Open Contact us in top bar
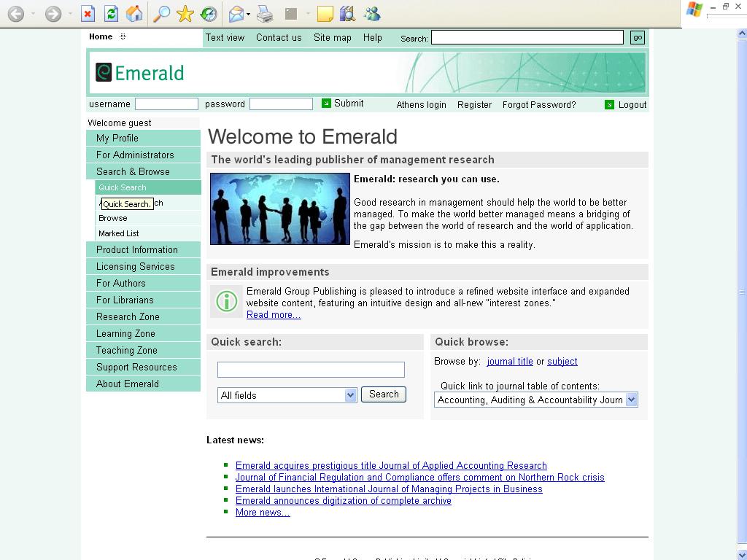 279,38
